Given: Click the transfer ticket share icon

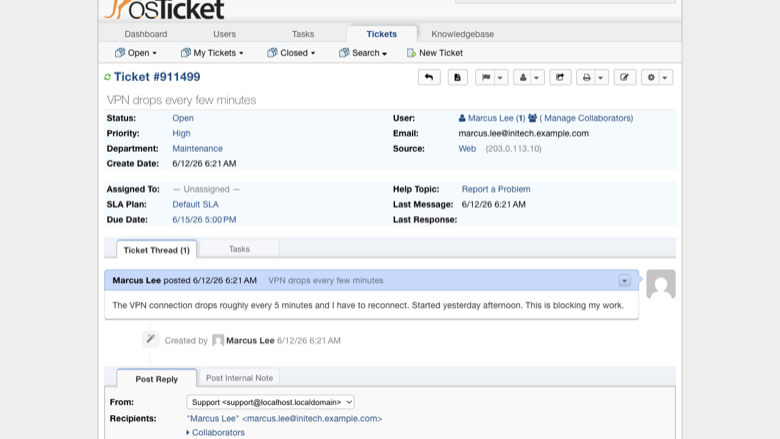Looking at the screenshot, I should [x=560, y=78].
